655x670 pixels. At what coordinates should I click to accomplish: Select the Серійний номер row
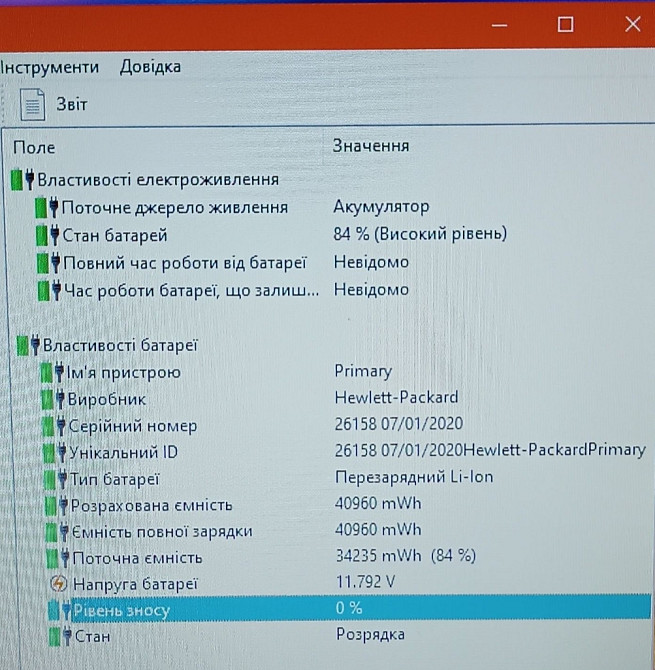133,426
